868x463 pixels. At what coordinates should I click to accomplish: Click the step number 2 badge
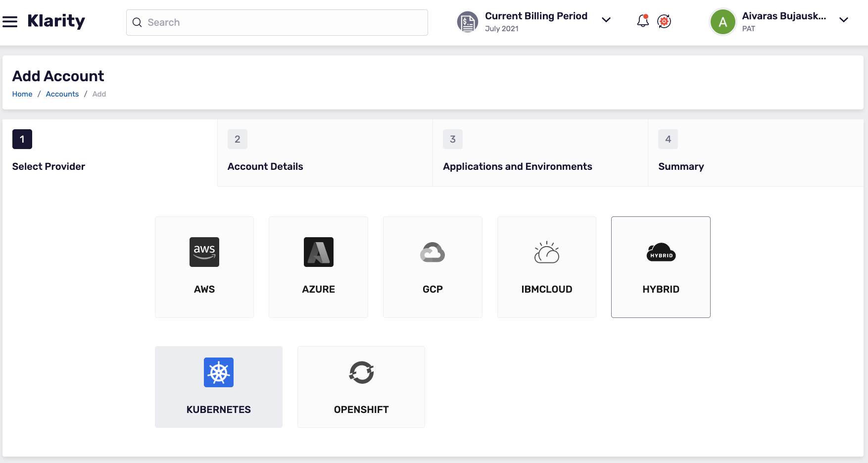(238, 139)
